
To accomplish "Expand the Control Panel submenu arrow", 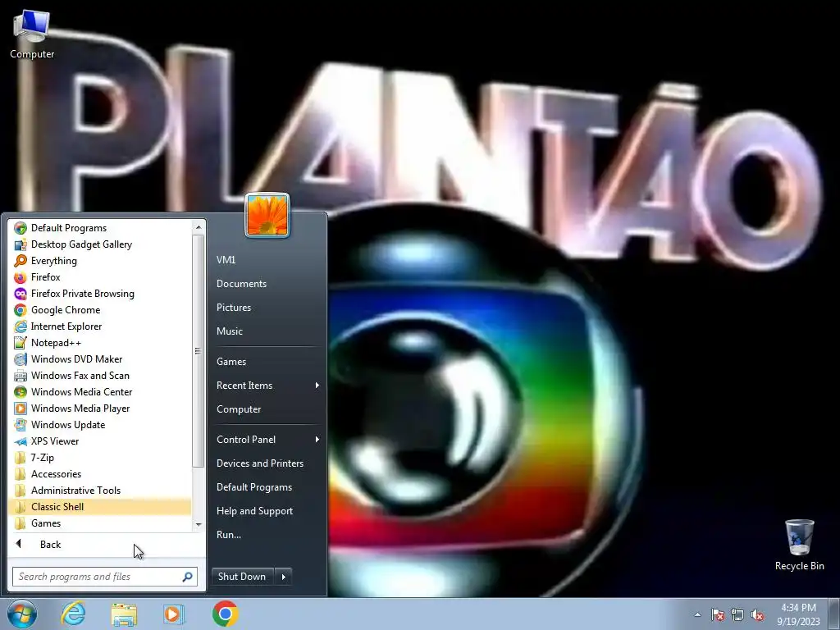I will 317,440.
